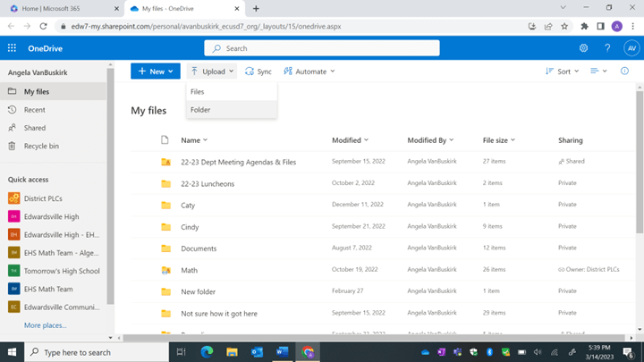Image resolution: width=644 pixels, height=362 pixels.
Task: Sort by the Modified column header
Action: (347, 140)
